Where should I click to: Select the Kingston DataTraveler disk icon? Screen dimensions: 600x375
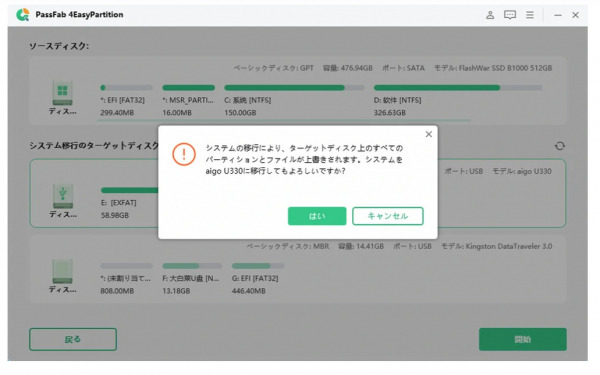pyautogui.click(x=62, y=271)
